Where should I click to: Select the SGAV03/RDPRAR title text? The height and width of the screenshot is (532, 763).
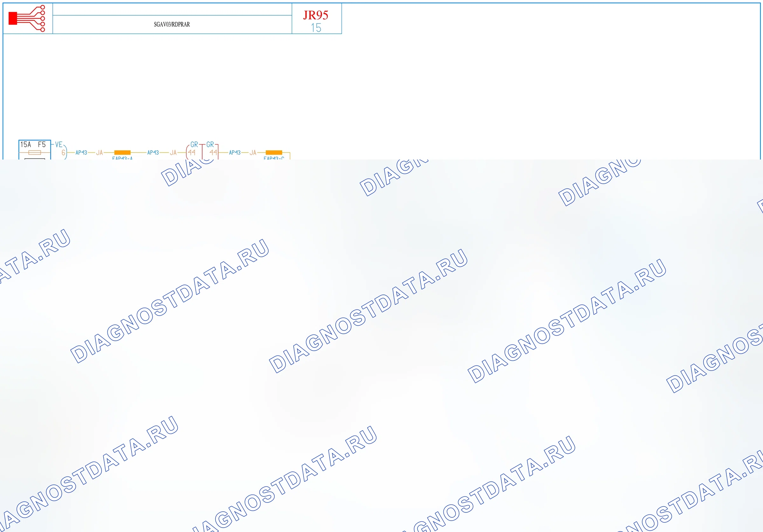[172, 24]
